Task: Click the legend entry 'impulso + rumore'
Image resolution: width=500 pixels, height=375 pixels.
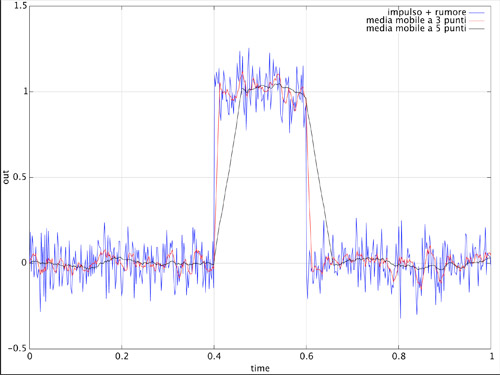Action: coord(427,12)
